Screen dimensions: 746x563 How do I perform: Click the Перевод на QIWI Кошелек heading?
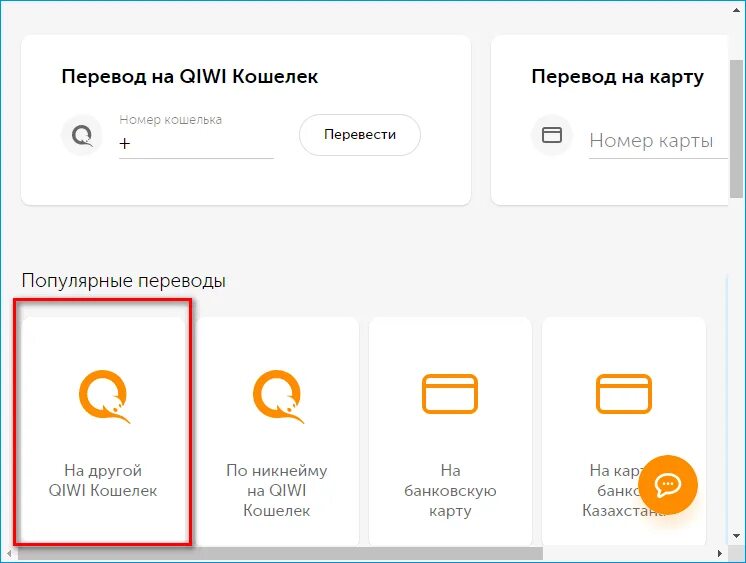coord(190,77)
